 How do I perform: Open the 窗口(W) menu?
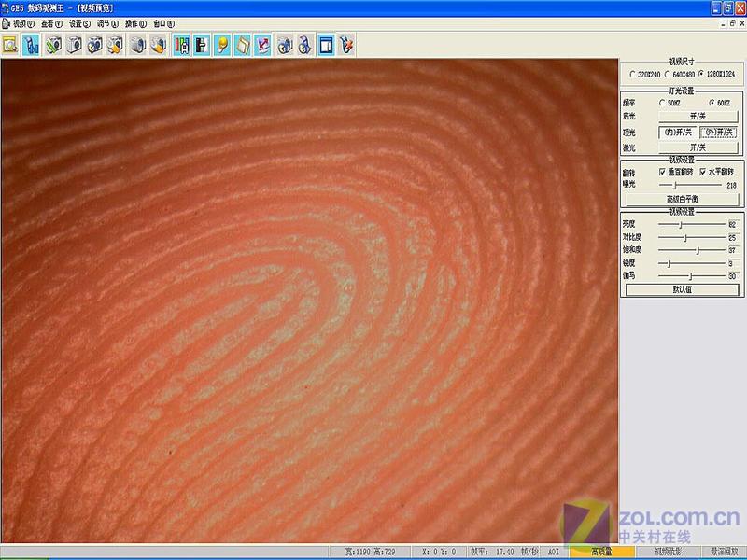click(164, 23)
